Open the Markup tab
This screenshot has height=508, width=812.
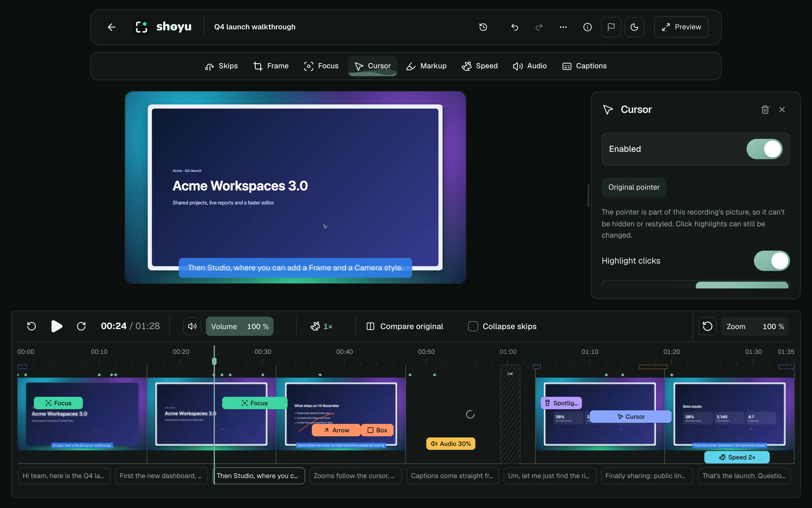coord(427,66)
